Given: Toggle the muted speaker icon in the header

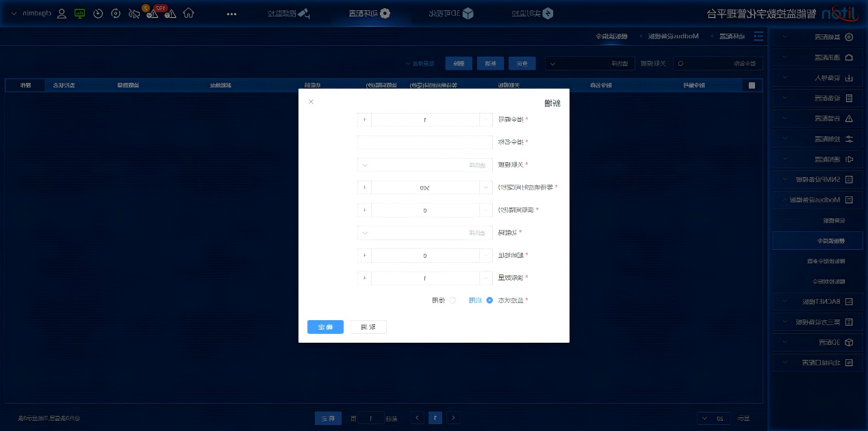Looking at the screenshot, I should pyautogui.click(x=134, y=13).
